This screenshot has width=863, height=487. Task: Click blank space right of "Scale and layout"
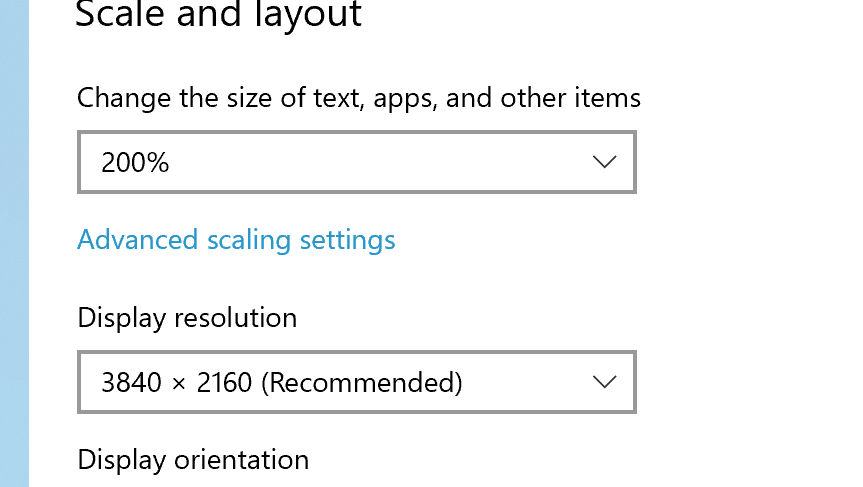600,15
